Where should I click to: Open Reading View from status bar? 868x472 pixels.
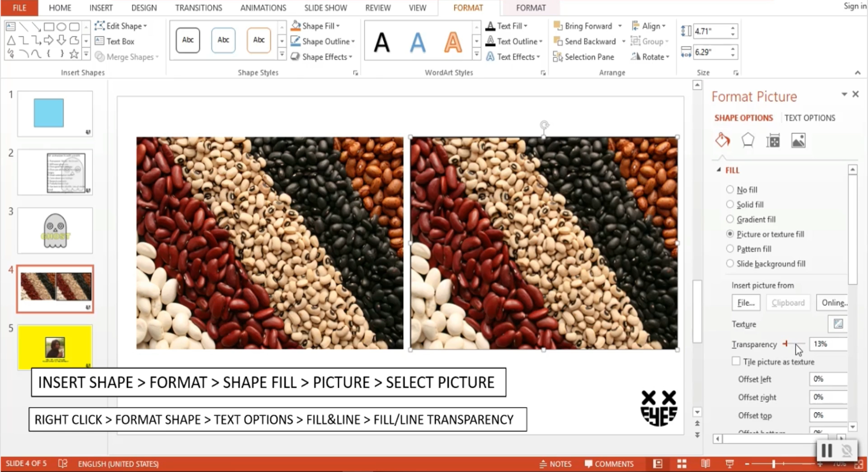(705, 463)
